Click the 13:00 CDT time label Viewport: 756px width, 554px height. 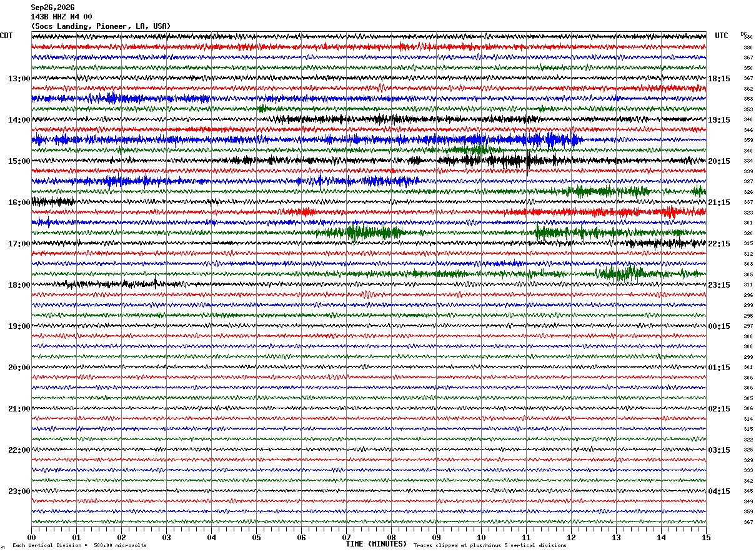click(19, 79)
